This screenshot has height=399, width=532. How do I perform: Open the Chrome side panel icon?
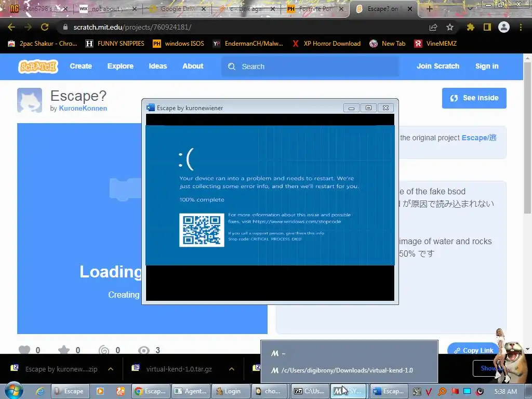(x=487, y=27)
